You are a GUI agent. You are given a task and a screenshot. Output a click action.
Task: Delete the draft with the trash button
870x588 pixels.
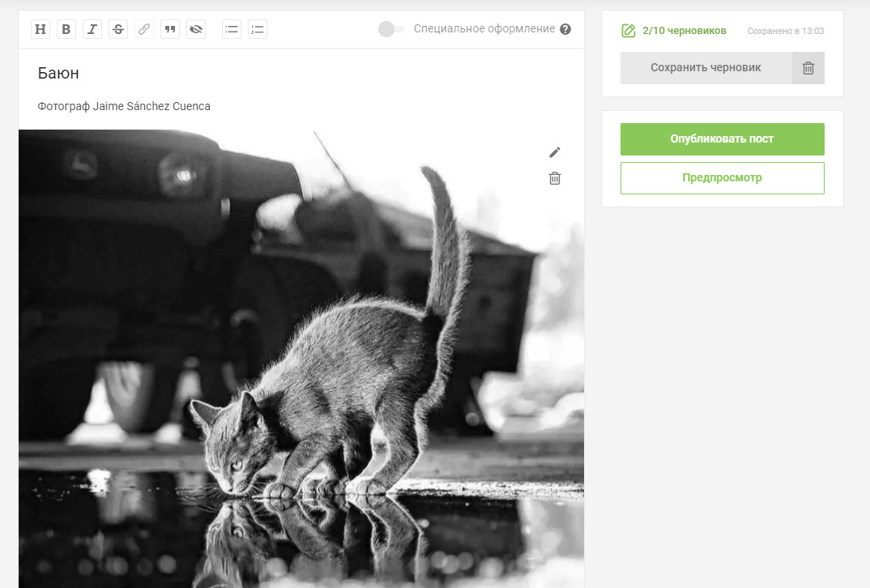coord(808,68)
